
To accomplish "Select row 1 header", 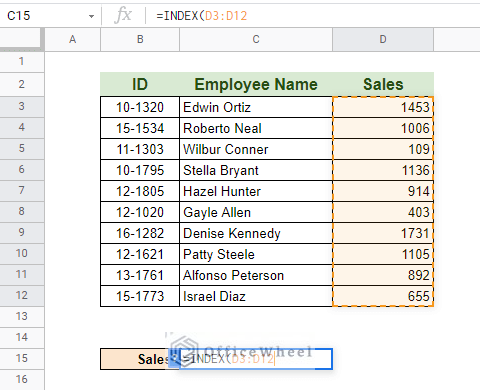I will pos(22,61).
